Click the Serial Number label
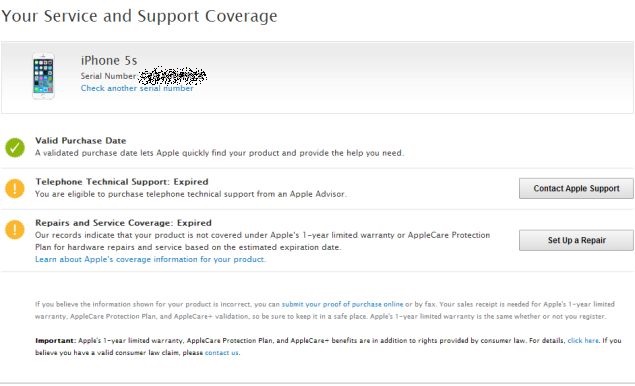This screenshot has height=386, width=635. coord(109,76)
